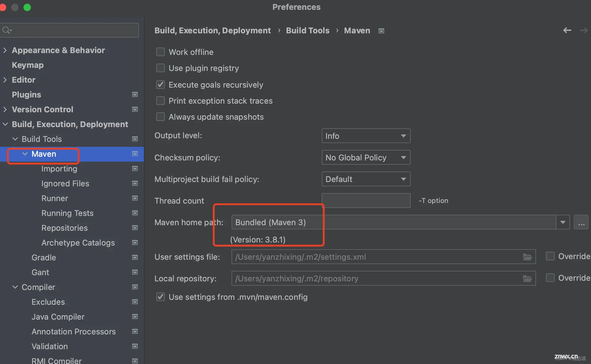This screenshot has height=364, width=591.
Task: Collapse the Maven tree node
Action: pyautogui.click(x=25, y=154)
